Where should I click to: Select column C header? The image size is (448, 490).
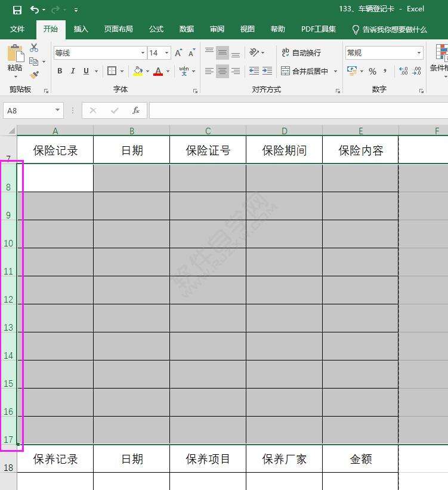(x=208, y=131)
